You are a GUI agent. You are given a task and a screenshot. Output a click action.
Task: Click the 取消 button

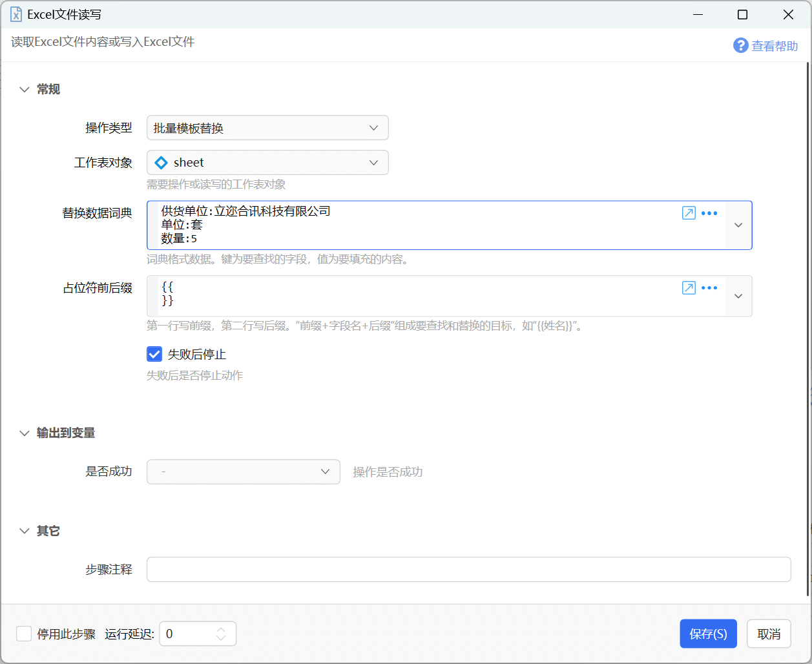coord(769,634)
